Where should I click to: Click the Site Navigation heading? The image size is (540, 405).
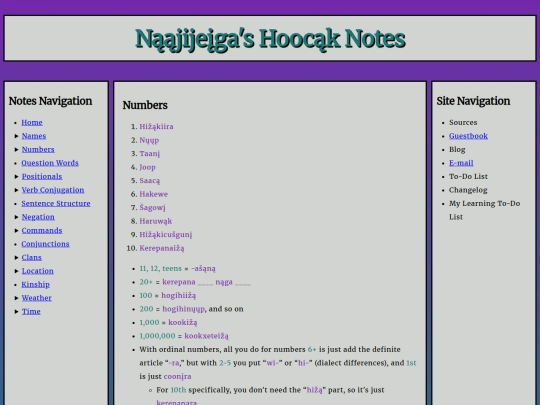click(473, 101)
